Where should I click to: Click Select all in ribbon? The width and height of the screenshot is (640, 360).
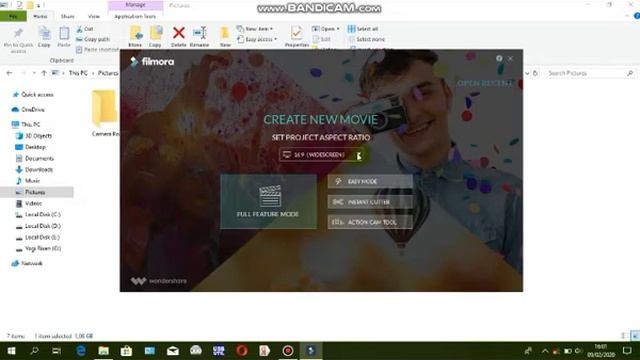click(x=363, y=29)
